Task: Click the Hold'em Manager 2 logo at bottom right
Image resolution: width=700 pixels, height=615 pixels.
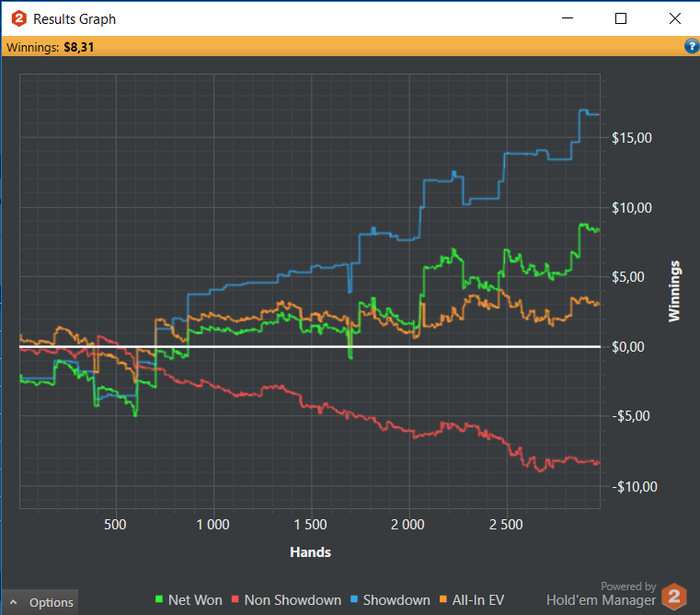Action: [x=674, y=596]
